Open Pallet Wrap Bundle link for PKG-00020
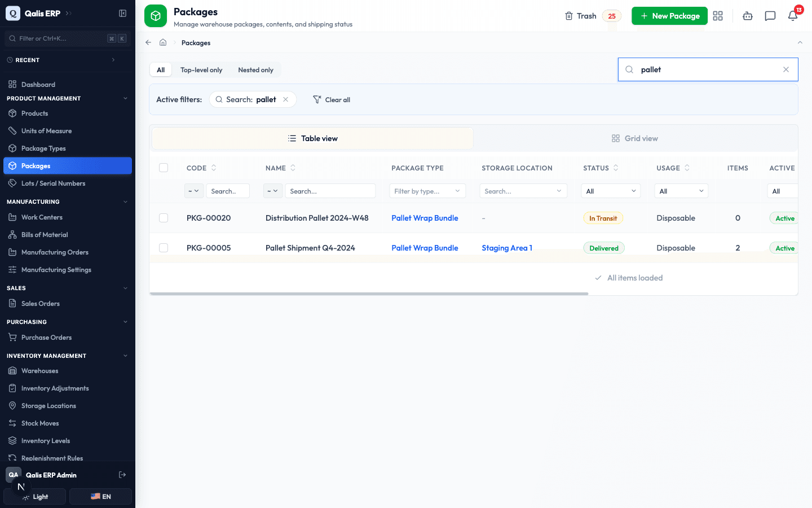Viewport: 812px width, 508px height. pyautogui.click(x=425, y=218)
